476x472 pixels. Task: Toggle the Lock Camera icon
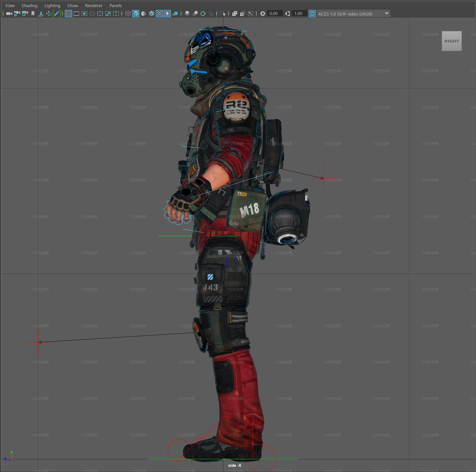coord(17,14)
